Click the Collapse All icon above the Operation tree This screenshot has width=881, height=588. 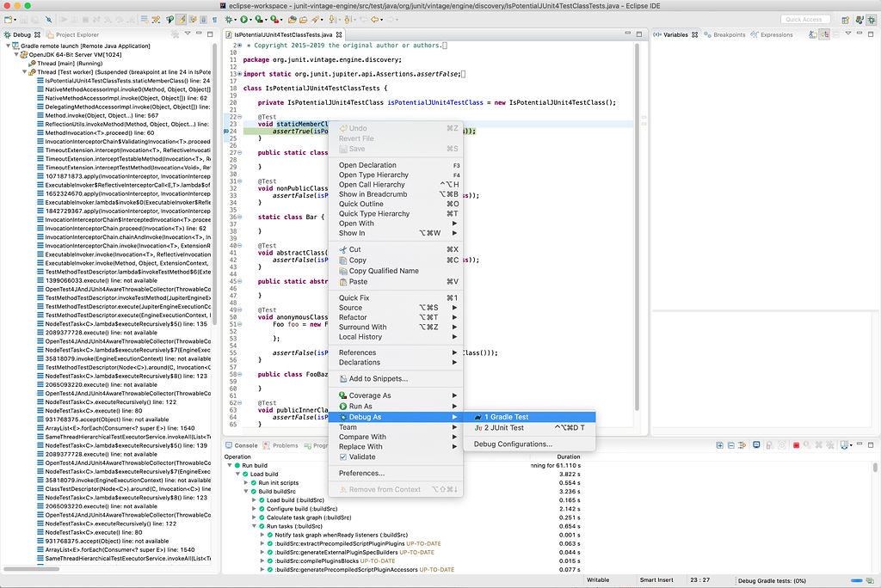click(x=731, y=444)
